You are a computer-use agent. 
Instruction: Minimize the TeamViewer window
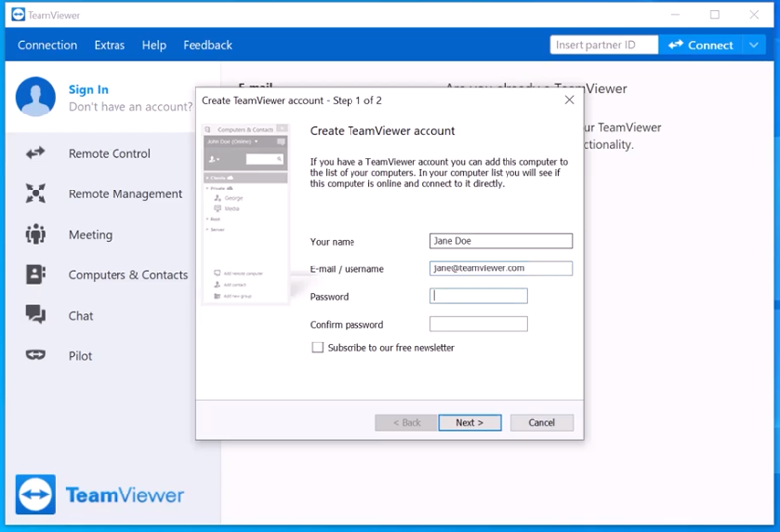coord(675,15)
